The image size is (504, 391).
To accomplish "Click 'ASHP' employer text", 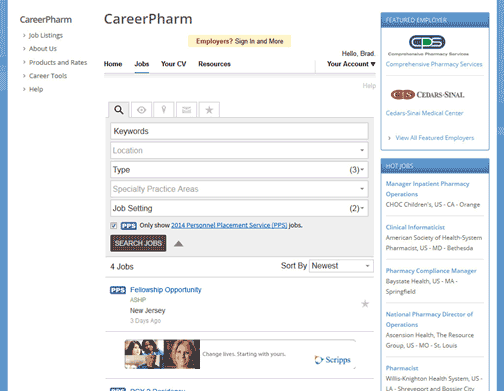I will click(x=138, y=300).
